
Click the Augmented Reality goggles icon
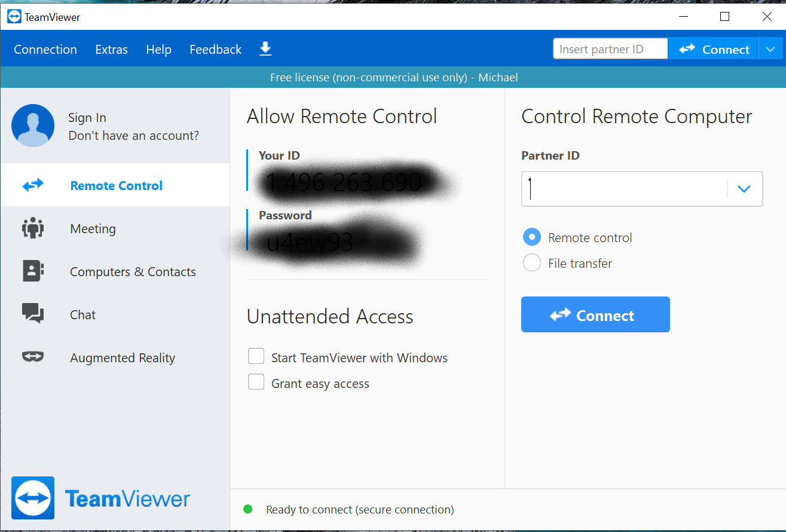[33, 357]
